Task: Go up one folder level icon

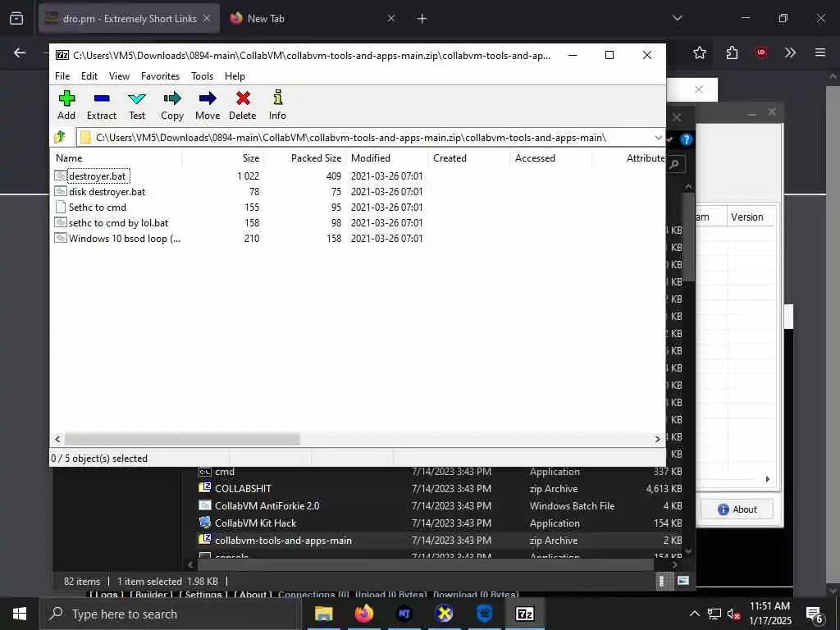Action: tap(60, 138)
